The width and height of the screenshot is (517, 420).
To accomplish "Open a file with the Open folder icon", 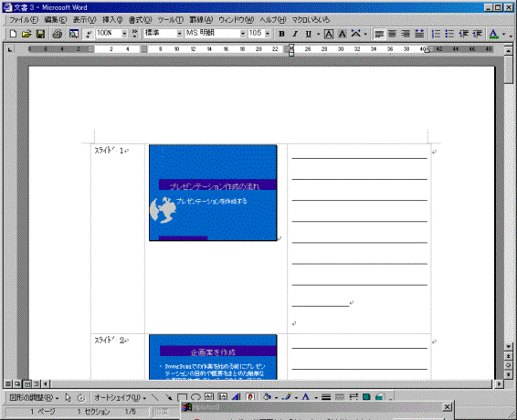I will coord(26,34).
